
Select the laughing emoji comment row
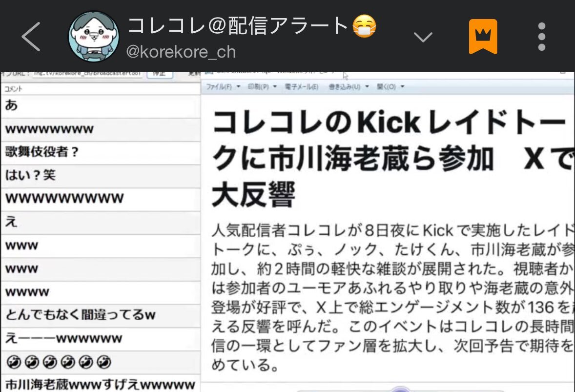[101, 362]
